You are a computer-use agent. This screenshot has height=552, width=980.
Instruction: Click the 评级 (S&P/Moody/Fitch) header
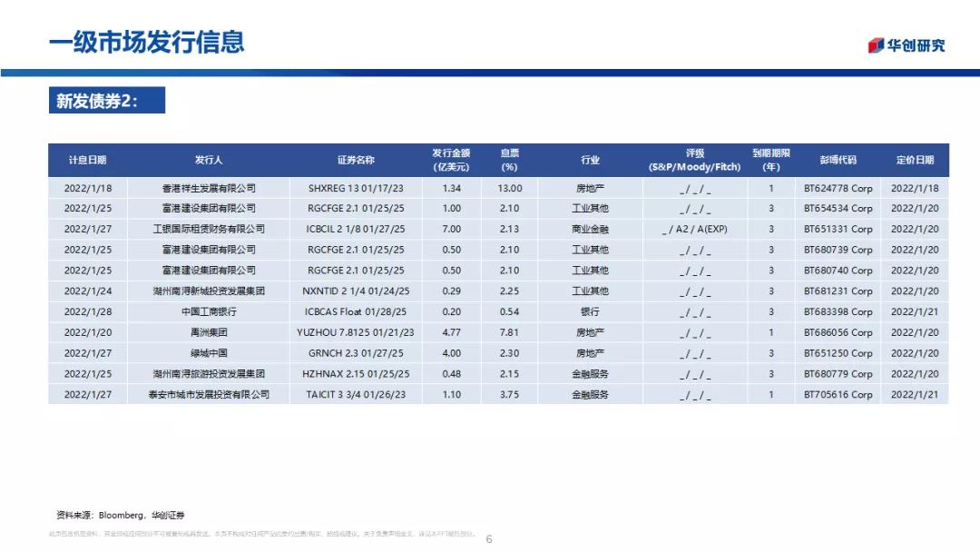(x=694, y=160)
